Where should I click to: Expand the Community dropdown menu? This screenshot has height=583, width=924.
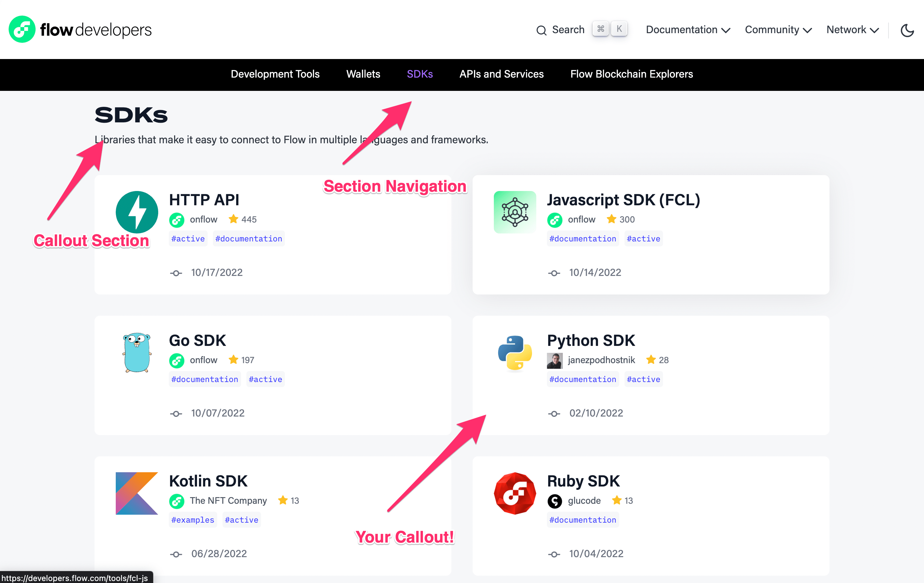coord(778,30)
